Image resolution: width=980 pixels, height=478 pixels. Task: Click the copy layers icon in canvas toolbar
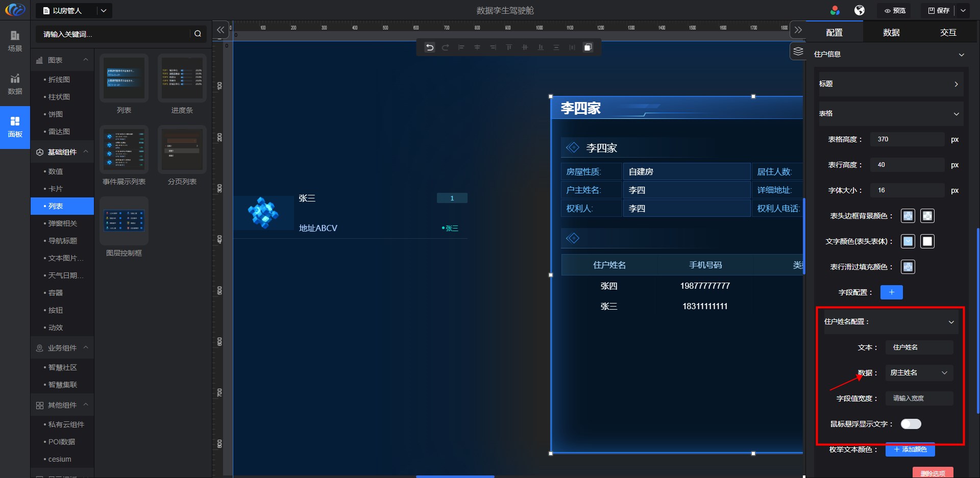588,47
